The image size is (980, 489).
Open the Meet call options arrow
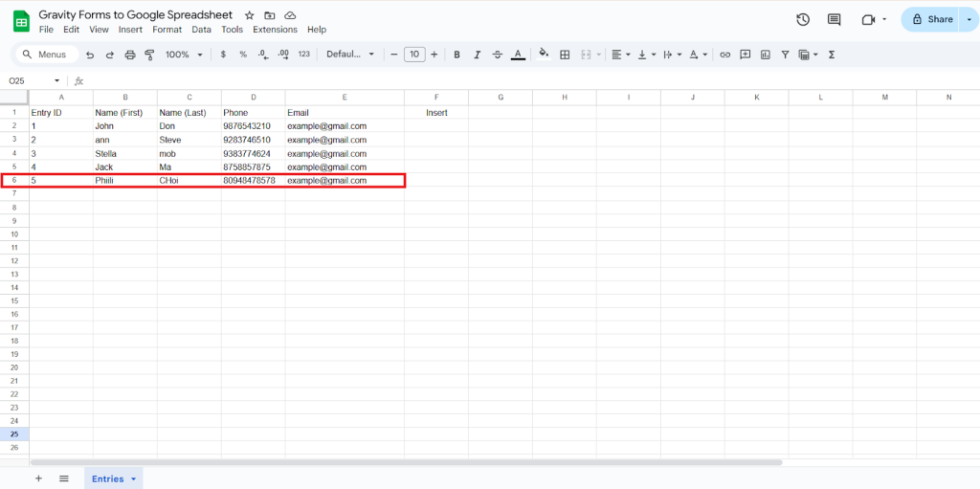(x=884, y=19)
